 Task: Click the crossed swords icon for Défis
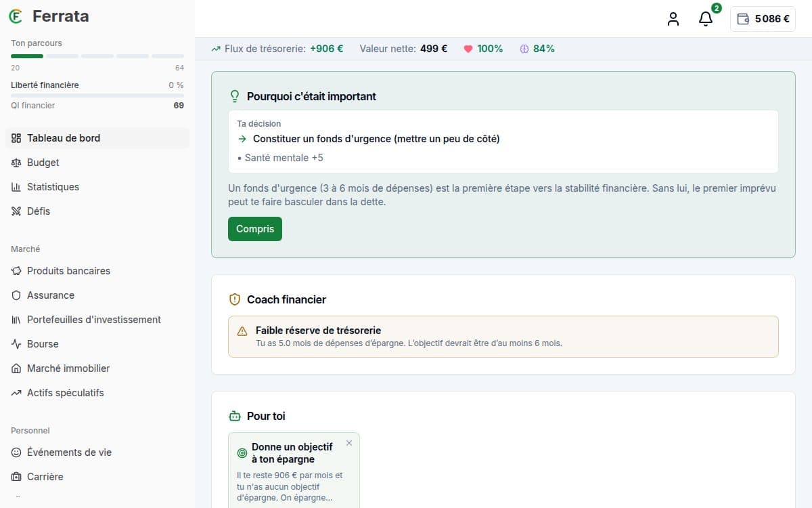(16, 211)
